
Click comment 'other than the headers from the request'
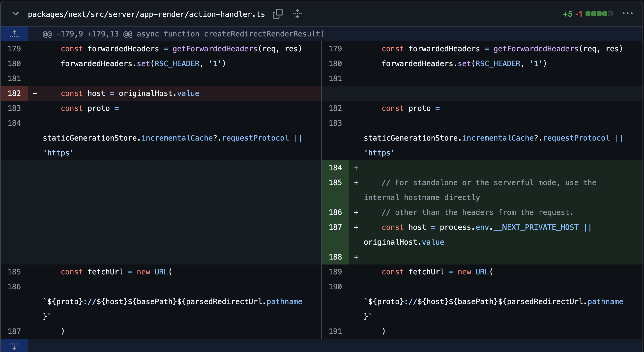[484, 212]
